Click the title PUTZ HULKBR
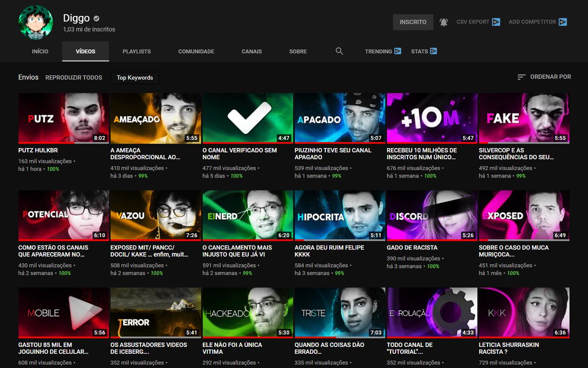Image resolution: width=588 pixels, height=368 pixels. coord(38,150)
